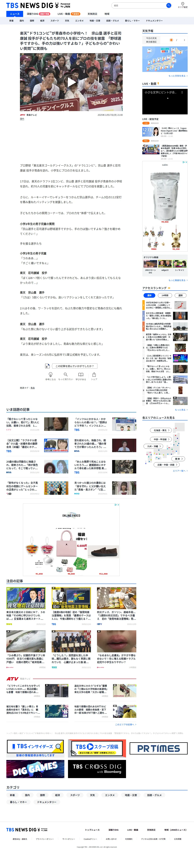Expand 北海道・東北 area news
This screenshot has height=868, width=194.
pyautogui.click(x=161, y=430)
